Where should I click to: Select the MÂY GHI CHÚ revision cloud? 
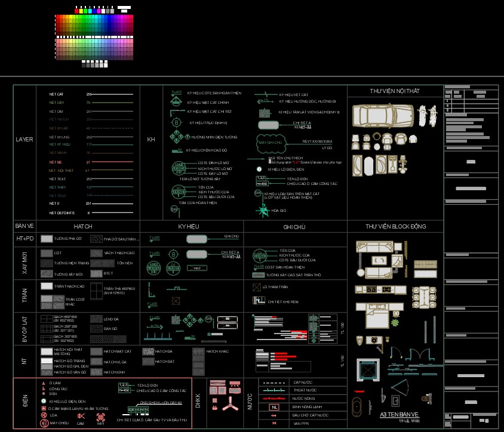click(271, 143)
